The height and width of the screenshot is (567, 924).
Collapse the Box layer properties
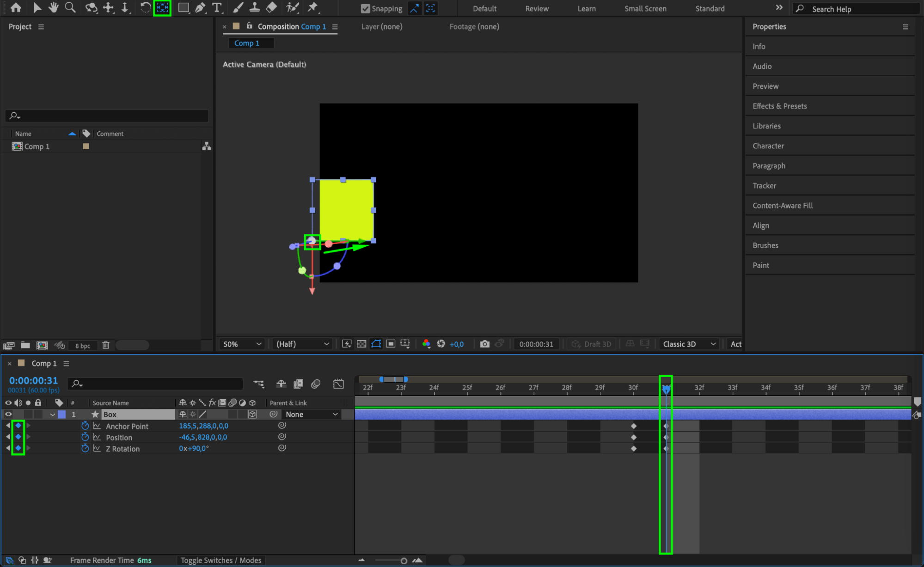coord(52,415)
